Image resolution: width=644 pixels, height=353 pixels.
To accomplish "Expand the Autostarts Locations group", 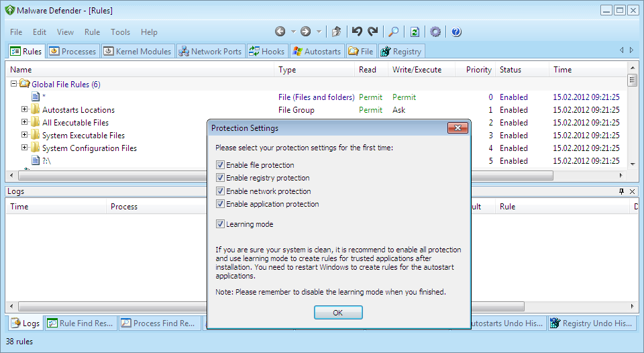I will point(24,109).
